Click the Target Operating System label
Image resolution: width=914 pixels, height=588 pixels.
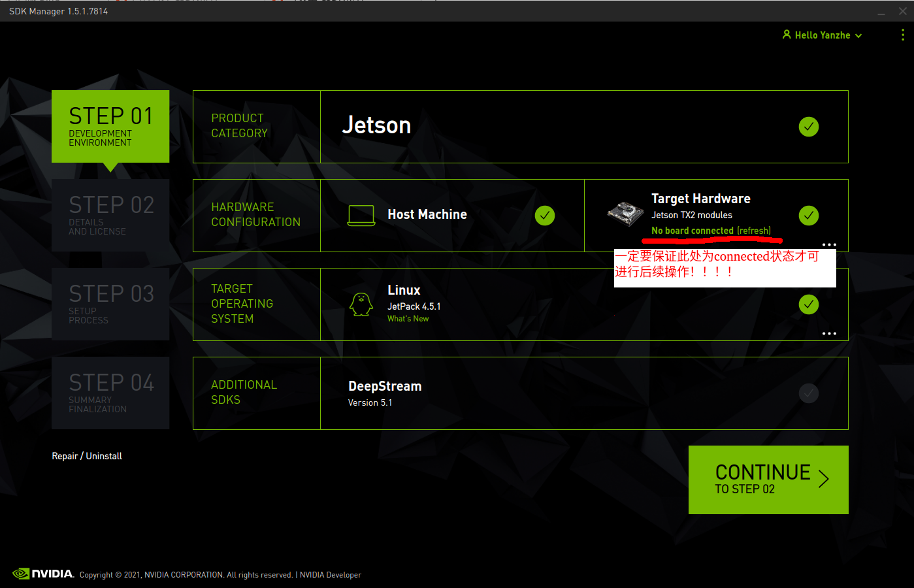(x=242, y=304)
